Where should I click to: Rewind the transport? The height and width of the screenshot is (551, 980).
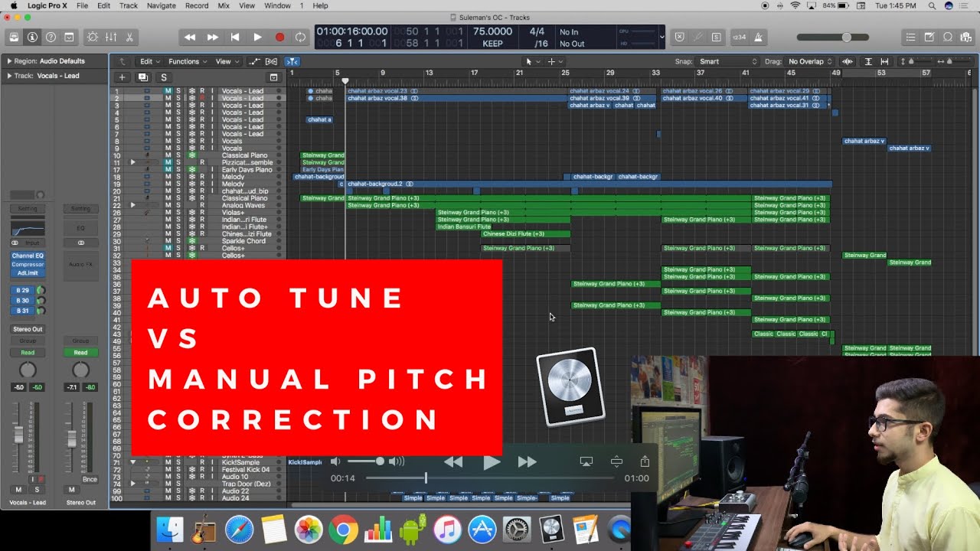tap(190, 37)
